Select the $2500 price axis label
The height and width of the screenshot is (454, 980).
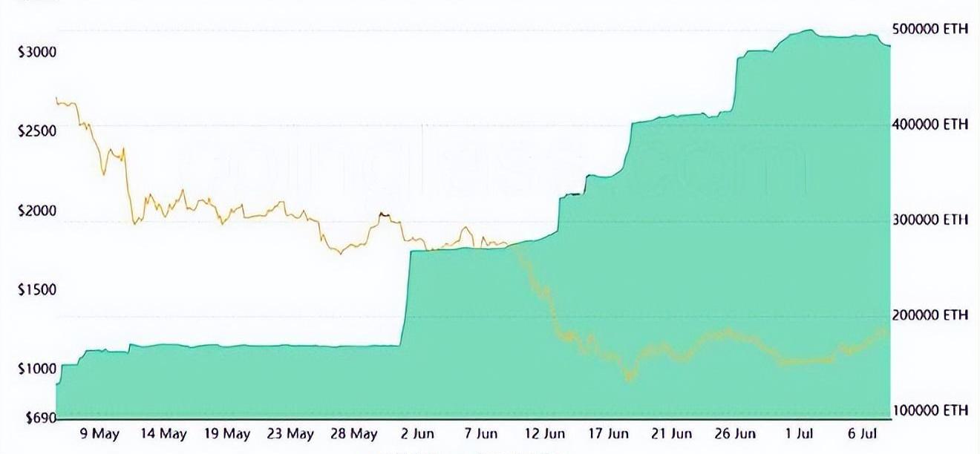pos(37,131)
